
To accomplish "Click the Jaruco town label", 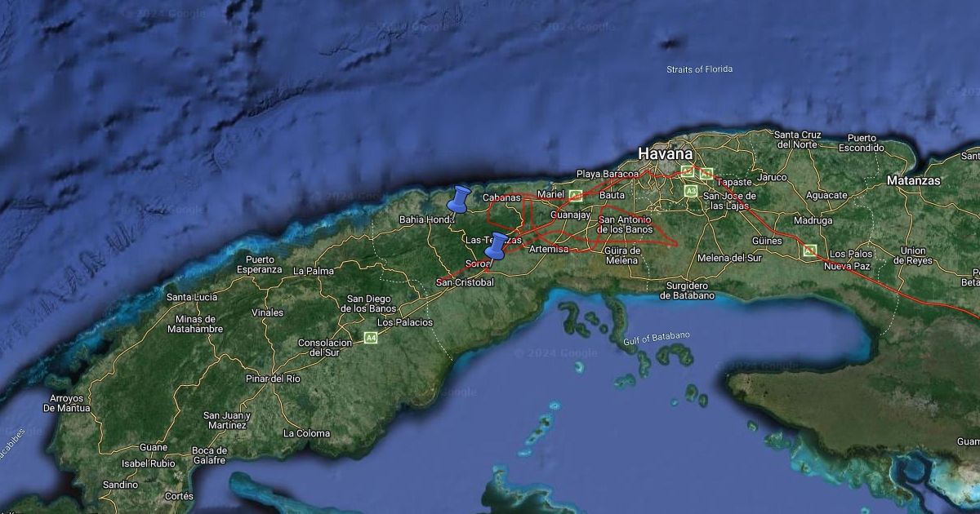I will click(x=772, y=177).
